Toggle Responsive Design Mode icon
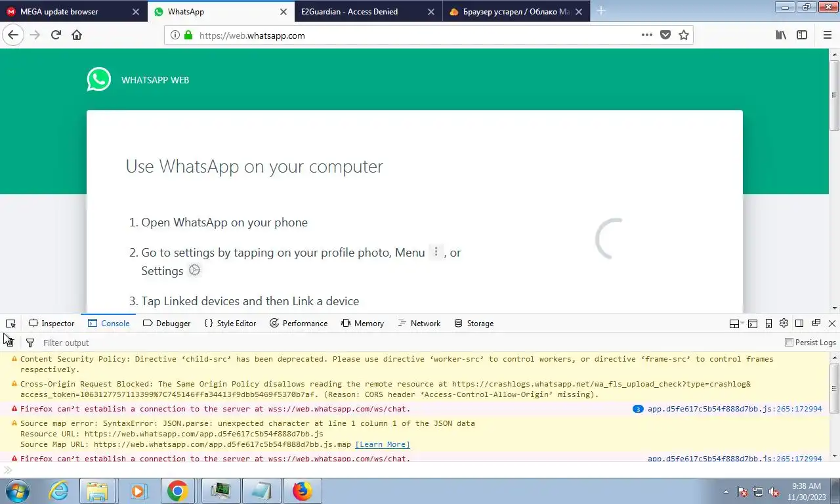 (x=768, y=324)
